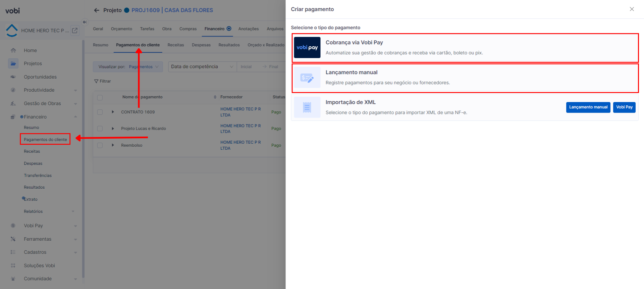Switch to the Obra tab
Viewport: 644px width, 289px height.
[167, 29]
